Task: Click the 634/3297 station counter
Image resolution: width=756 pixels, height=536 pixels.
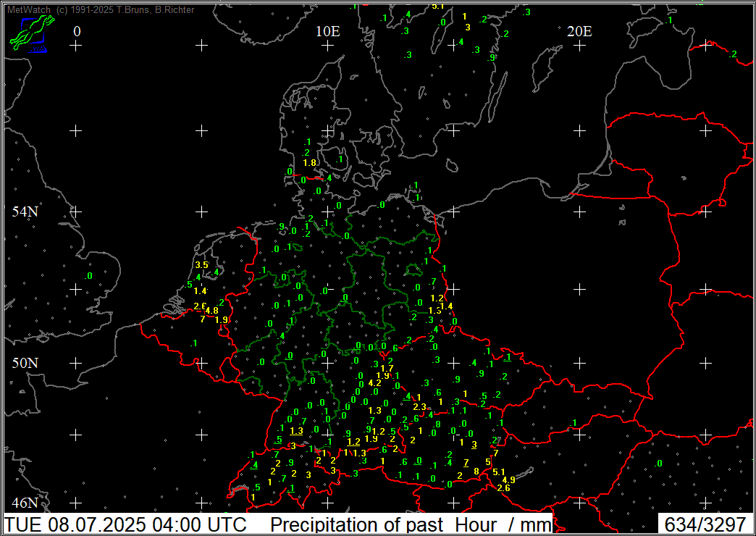Action: click(x=705, y=524)
